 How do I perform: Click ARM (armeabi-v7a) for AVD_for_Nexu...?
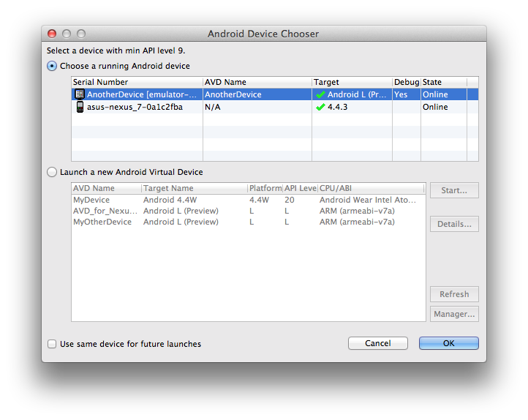(x=357, y=211)
